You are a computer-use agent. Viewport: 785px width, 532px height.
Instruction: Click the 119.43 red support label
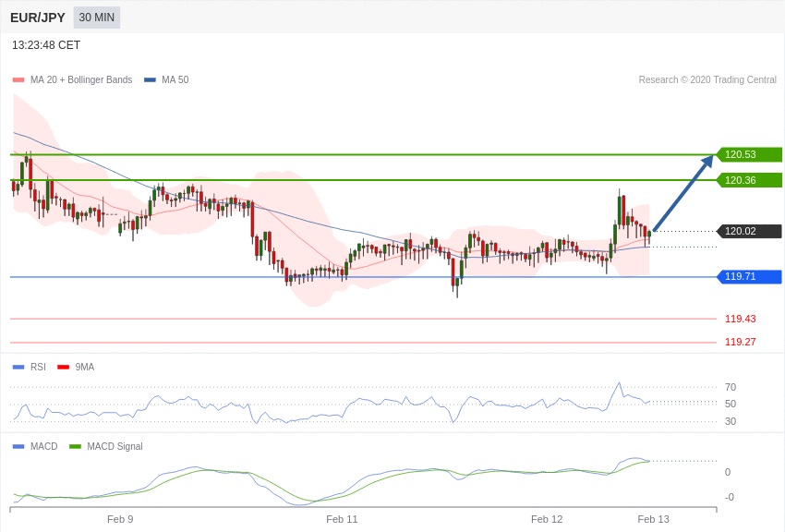(740, 319)
